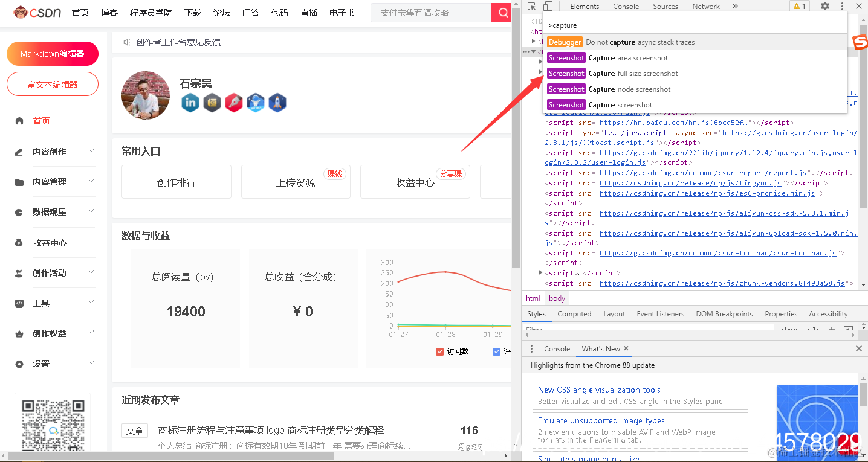Click the 程序员学院 nav link
The height and width of the screenshot is (462, 868).
click(151, 13)
